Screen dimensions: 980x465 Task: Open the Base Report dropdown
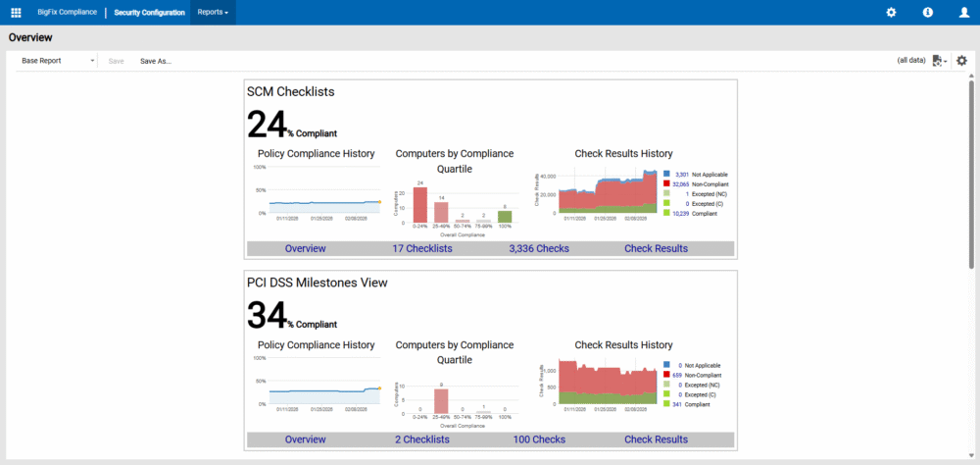(58, 61)
